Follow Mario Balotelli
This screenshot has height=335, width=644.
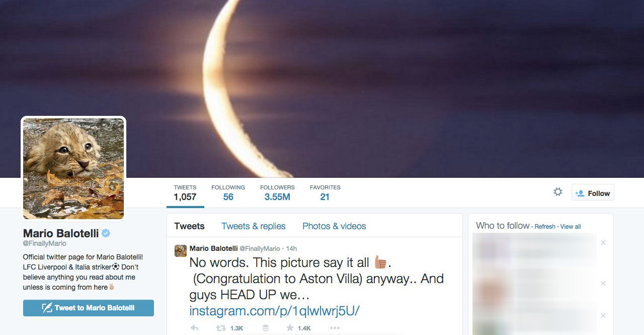click(593, 193)
